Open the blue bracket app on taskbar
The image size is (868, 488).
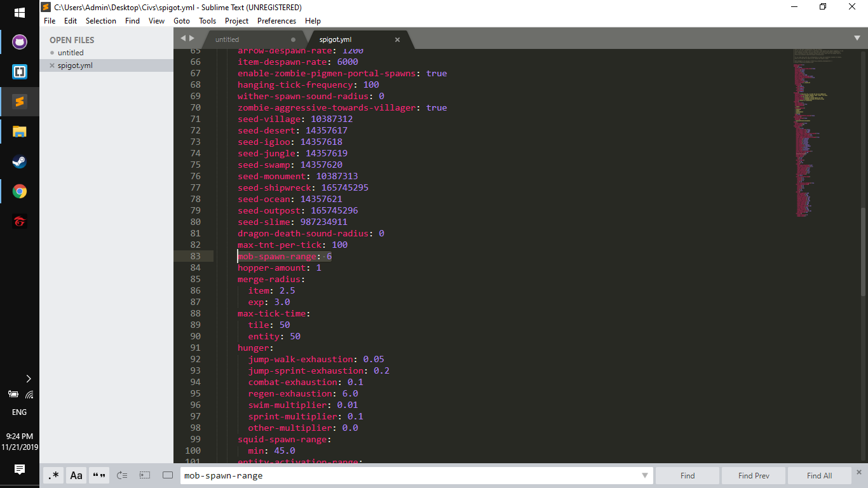point(20,72)
